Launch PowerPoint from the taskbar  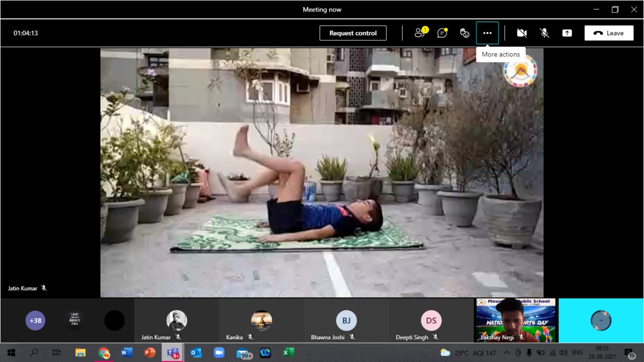click(x=150, y=353)
